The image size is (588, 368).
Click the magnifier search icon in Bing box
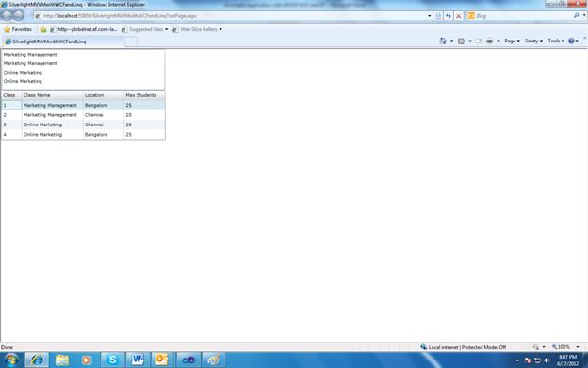pyautogui.click(x=576, y=15)
